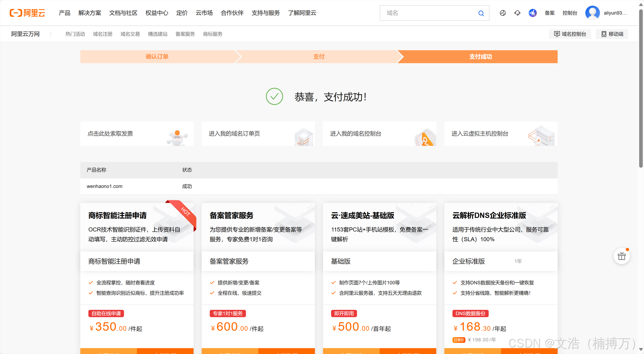Image resolution: width=644 pixels, height=354 pixels.
Task: Open the 产品 top menu
Action: [x=64, y=13]
